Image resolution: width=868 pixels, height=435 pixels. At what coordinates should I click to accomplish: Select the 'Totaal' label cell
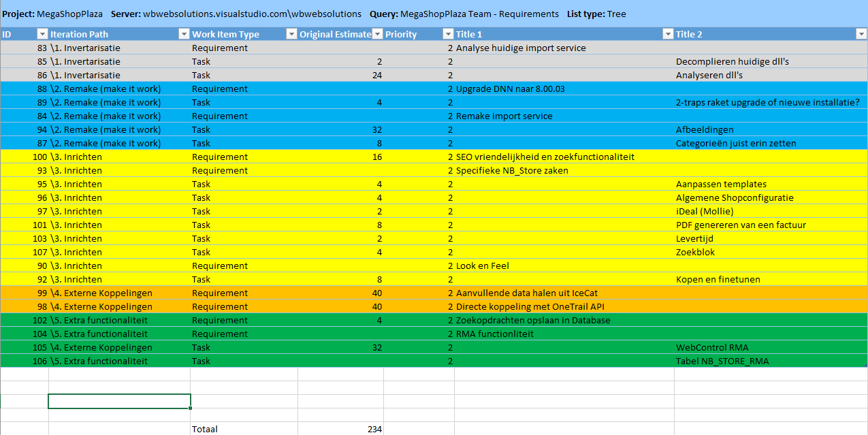[244, 429]
